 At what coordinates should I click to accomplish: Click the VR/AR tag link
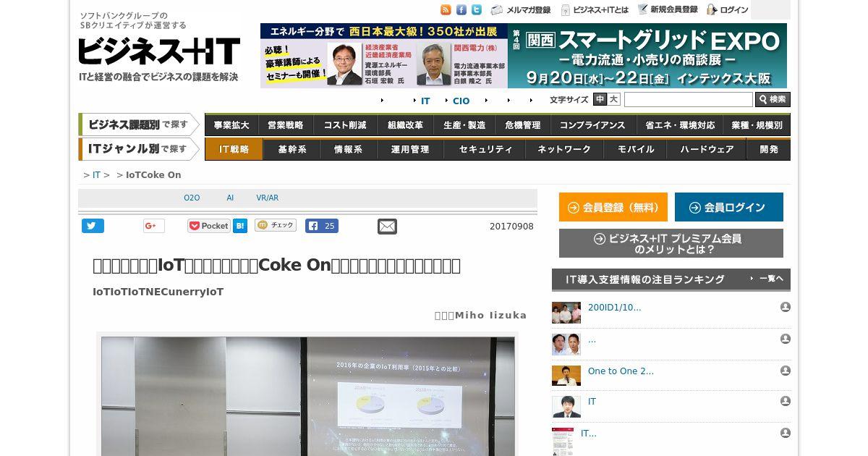[267, 198]
